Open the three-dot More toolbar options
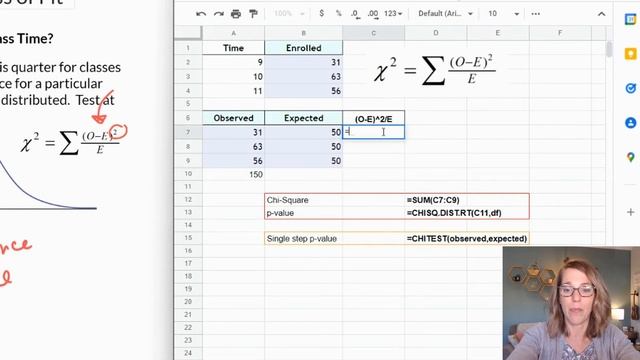Screen dimensions: 640x360 point(536,14)
